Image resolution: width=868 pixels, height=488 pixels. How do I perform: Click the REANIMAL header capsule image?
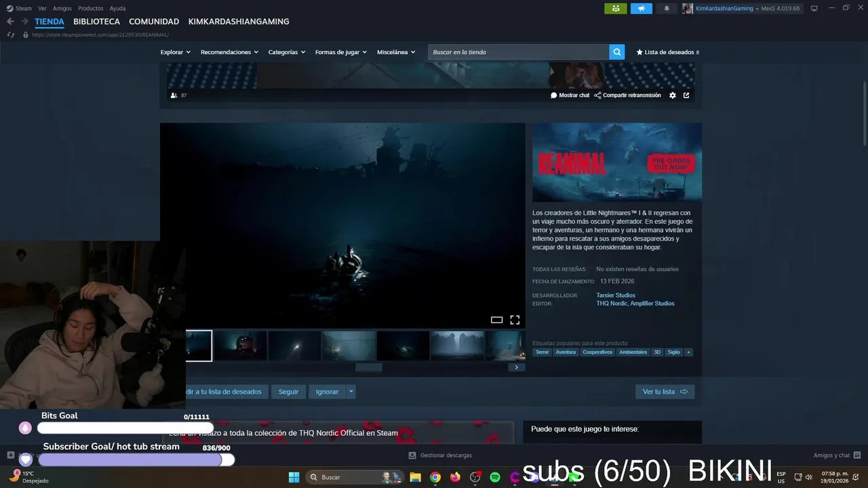(617, 162)
